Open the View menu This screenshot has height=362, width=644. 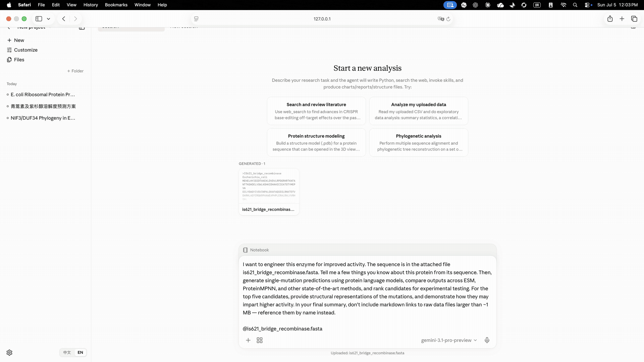[71, 5]
